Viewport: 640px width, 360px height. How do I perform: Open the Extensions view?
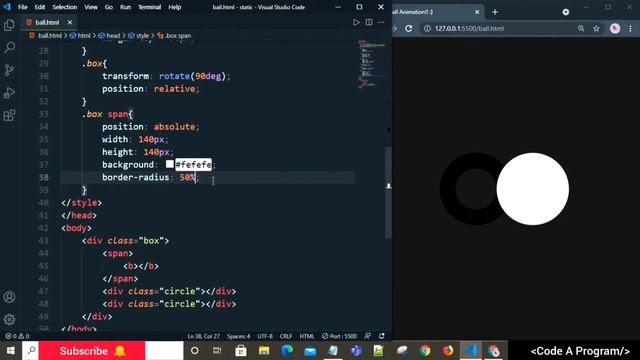[9, 115]
